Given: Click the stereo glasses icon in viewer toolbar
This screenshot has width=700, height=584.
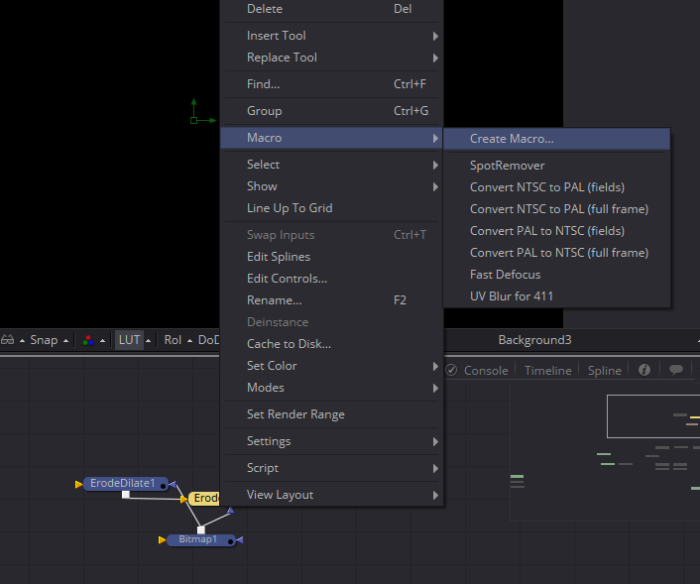Looking at the screenshot, I should click(8, 340).
